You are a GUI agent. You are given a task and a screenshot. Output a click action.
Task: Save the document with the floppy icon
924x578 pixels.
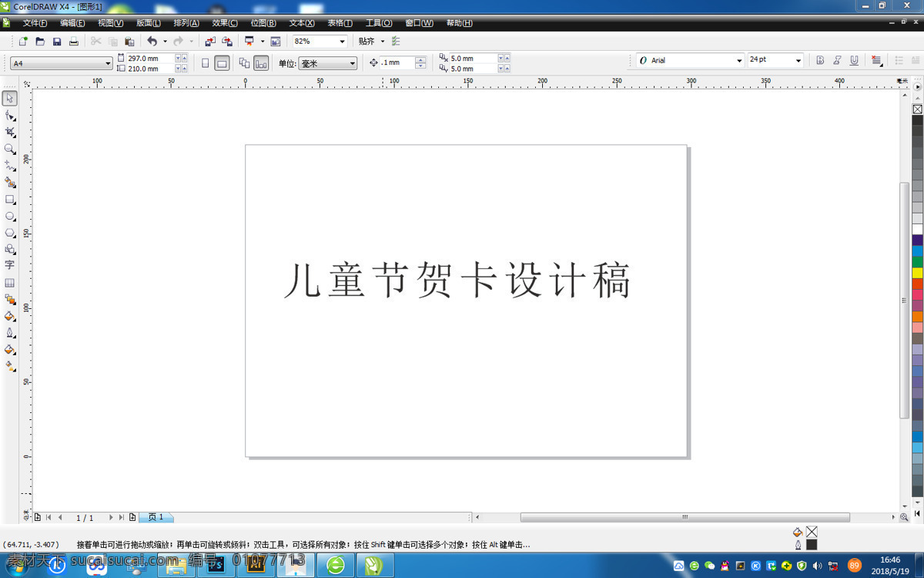(57, 42)
